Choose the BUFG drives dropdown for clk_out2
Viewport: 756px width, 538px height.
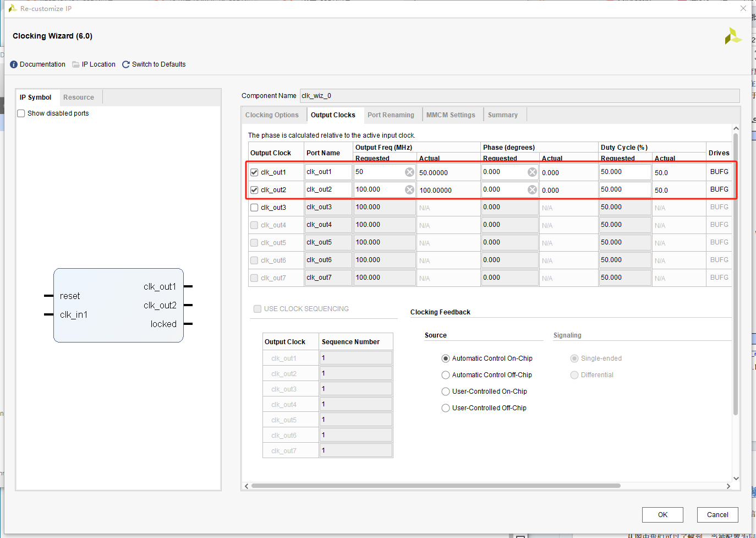719,189
